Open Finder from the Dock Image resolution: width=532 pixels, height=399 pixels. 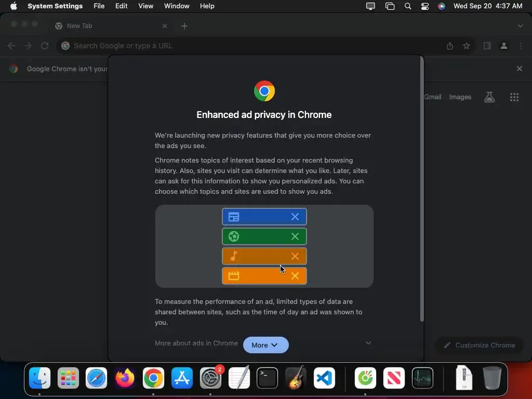[39, 378]
